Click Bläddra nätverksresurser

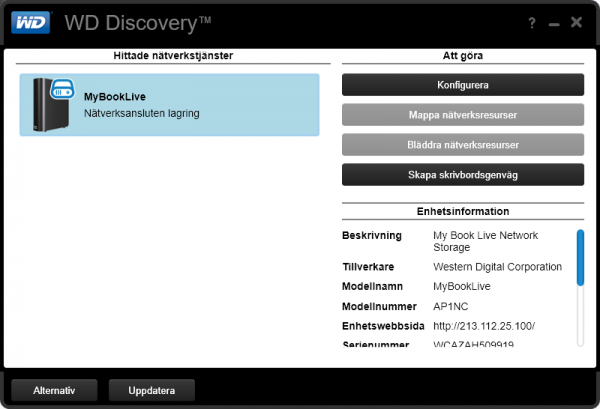pos(463,145)
